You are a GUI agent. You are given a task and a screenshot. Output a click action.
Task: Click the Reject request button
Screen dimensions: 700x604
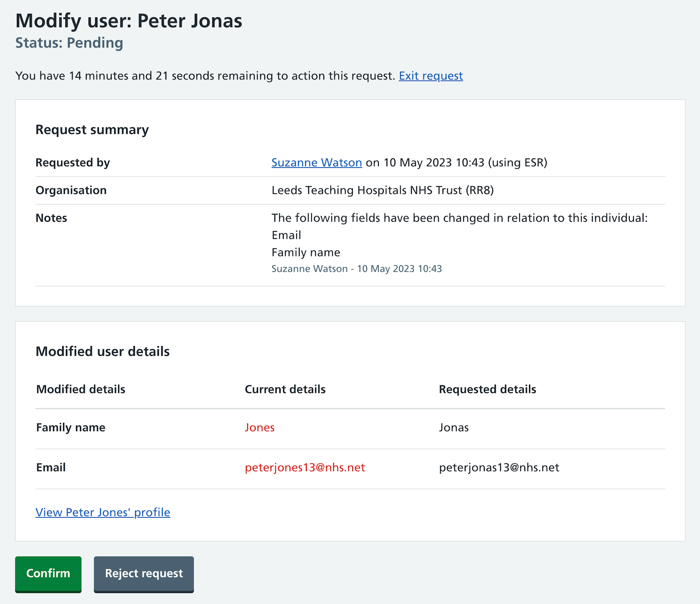click(x=144, y=574)
